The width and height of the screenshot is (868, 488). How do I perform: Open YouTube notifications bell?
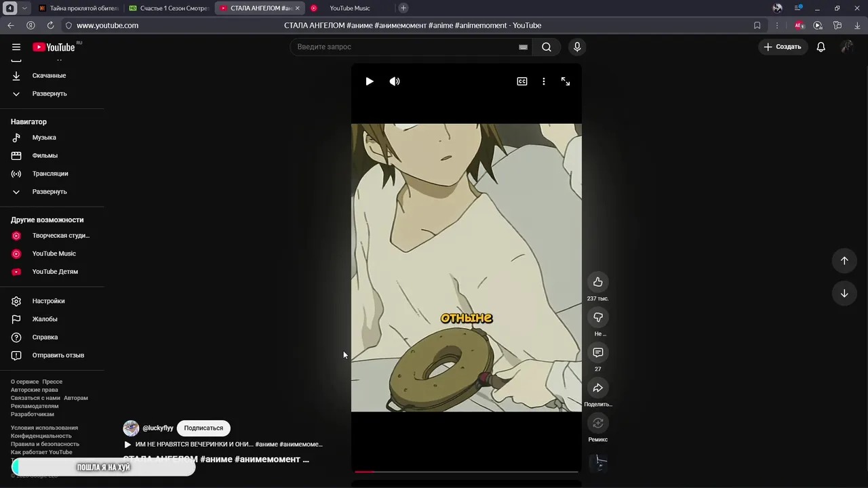[821, 47]
